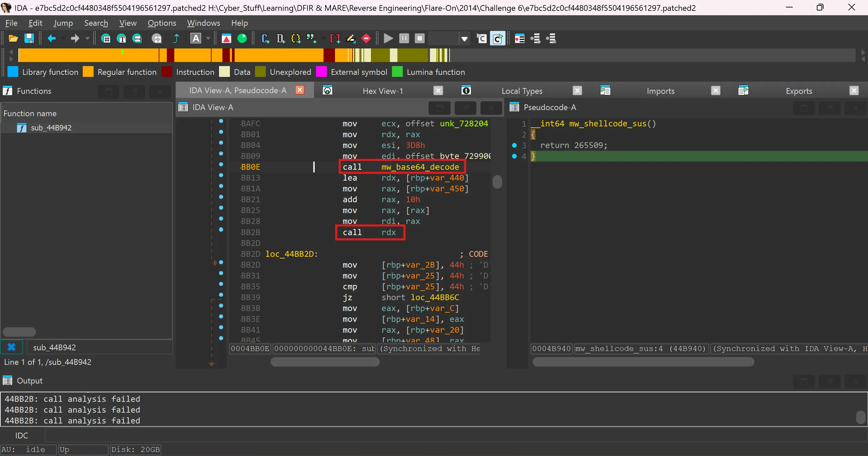Open the Jump menu

pos(63,23)
